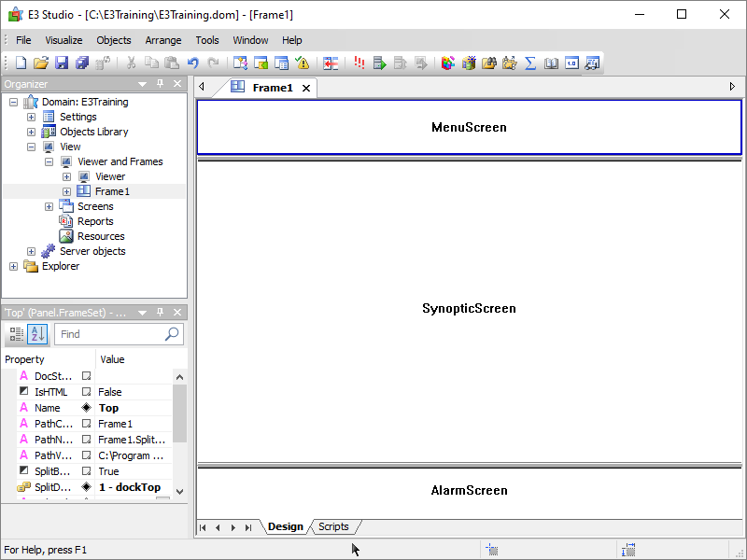This screenshot has width=747, height=560.
Task: Pin the Organizer panel with pushpin
Action: pyautogui.click(x=160, y=84)
